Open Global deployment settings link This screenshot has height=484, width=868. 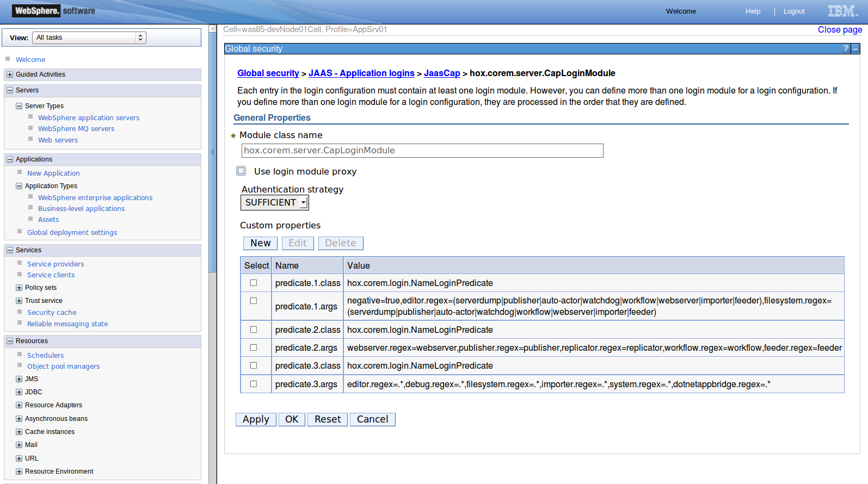pyautogui.click(x=72, y=233)
